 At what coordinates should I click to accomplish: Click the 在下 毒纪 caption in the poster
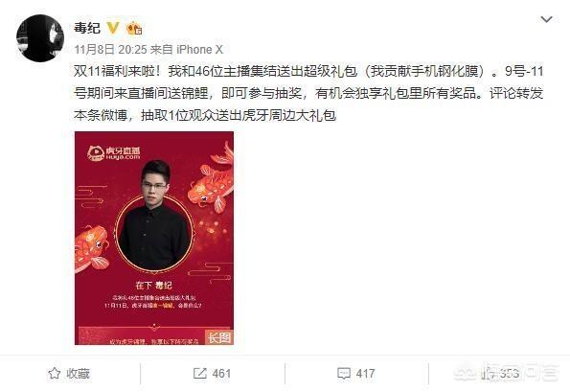153,285
